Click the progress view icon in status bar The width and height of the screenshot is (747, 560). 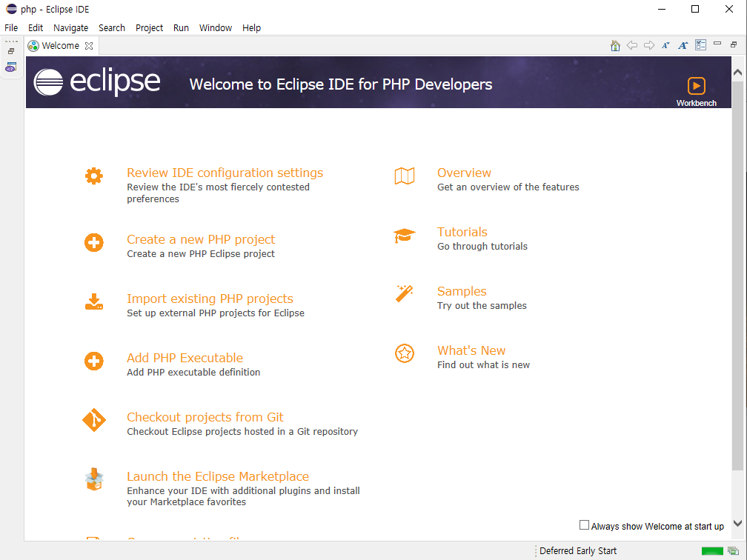coord(733,551)
